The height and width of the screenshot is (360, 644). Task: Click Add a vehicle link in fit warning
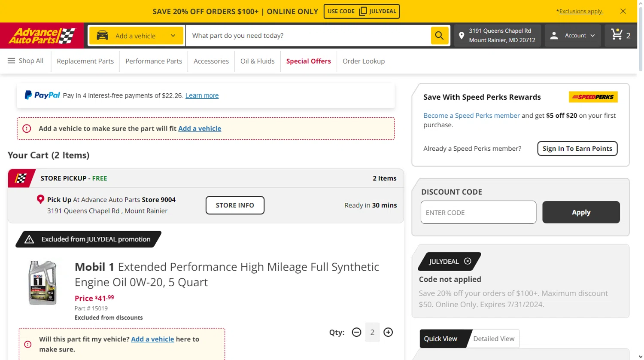click(200, 128)
